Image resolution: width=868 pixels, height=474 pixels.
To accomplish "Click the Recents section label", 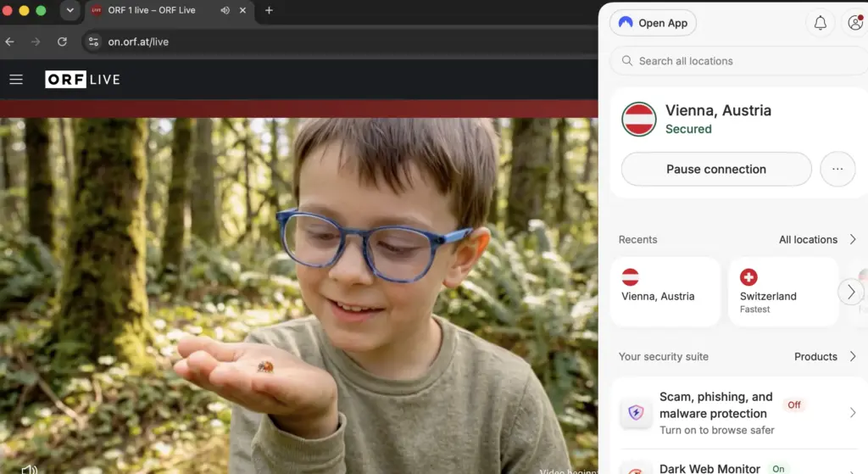I will (x=637, y=239).
